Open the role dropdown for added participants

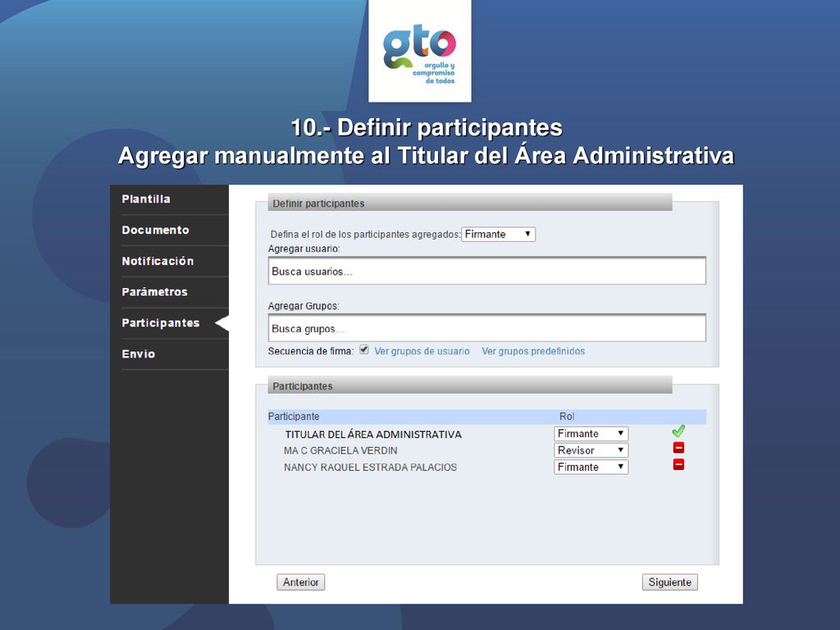(x=498, y=234)
